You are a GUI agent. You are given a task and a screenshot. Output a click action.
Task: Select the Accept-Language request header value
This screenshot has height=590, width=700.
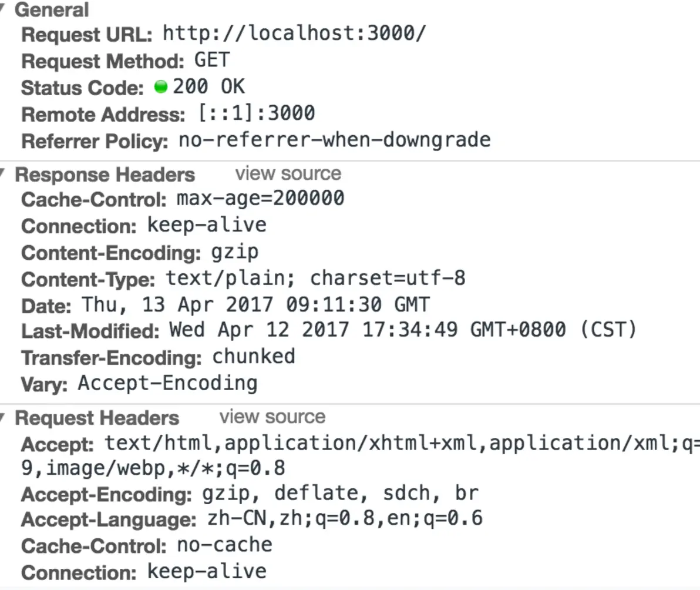pyautogui.click(x=344, y=519)
